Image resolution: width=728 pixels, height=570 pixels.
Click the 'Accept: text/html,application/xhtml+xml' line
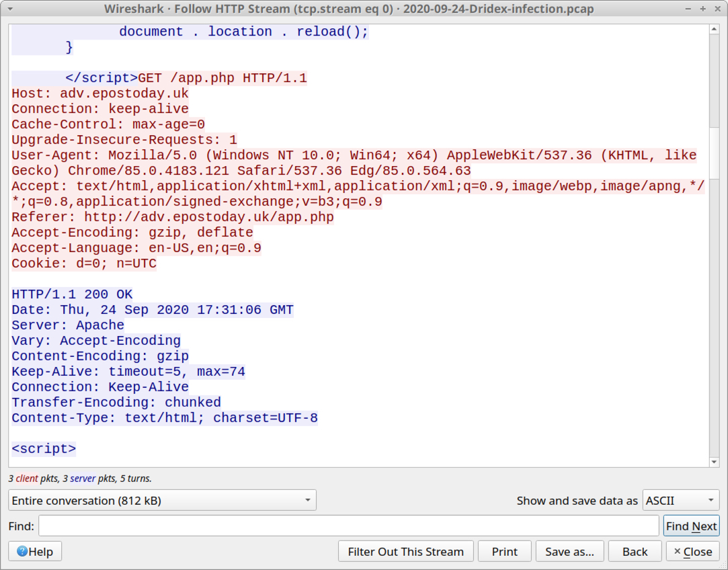(358, 186)
